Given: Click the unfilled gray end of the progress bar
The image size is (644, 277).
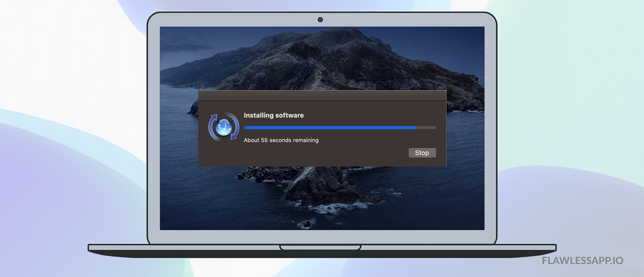Looking at the screenshot, I should [425, 127].
